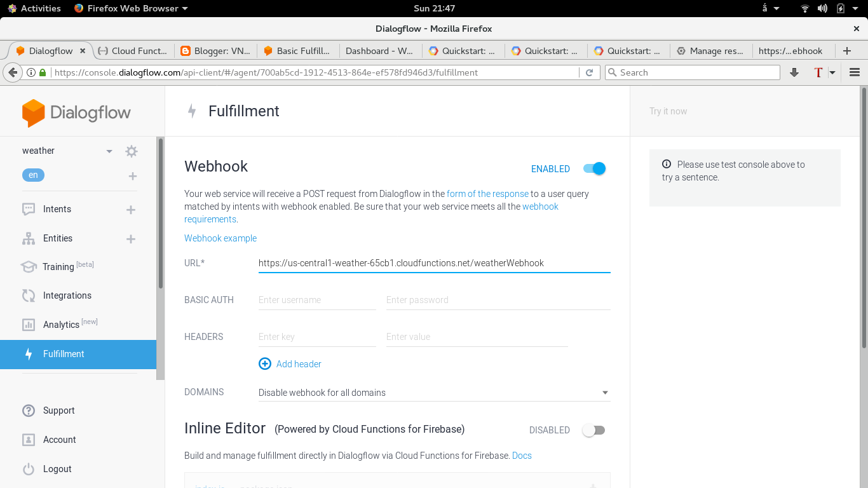The height and width of the screenshot is (488, 868).
Task: Click the Add header plus circle icon
Action: [265, 363]
